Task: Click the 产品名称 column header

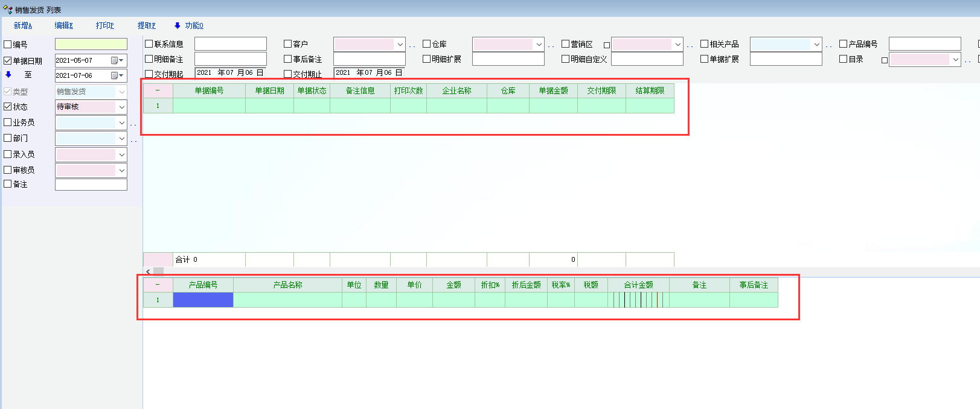Action: pos(287,285)
